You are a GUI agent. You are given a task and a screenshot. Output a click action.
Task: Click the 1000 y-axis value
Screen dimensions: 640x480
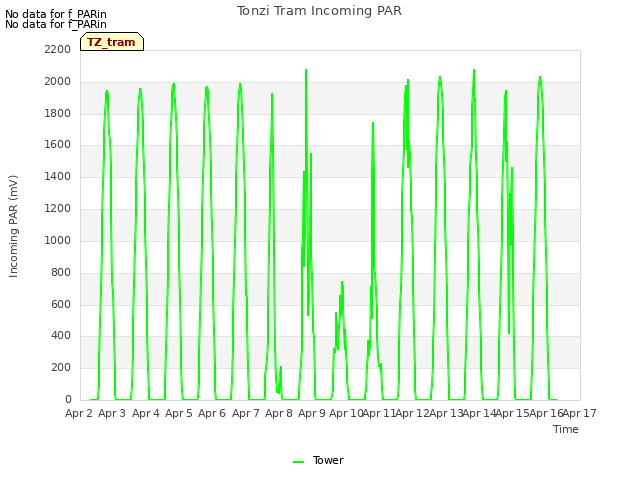58,240
